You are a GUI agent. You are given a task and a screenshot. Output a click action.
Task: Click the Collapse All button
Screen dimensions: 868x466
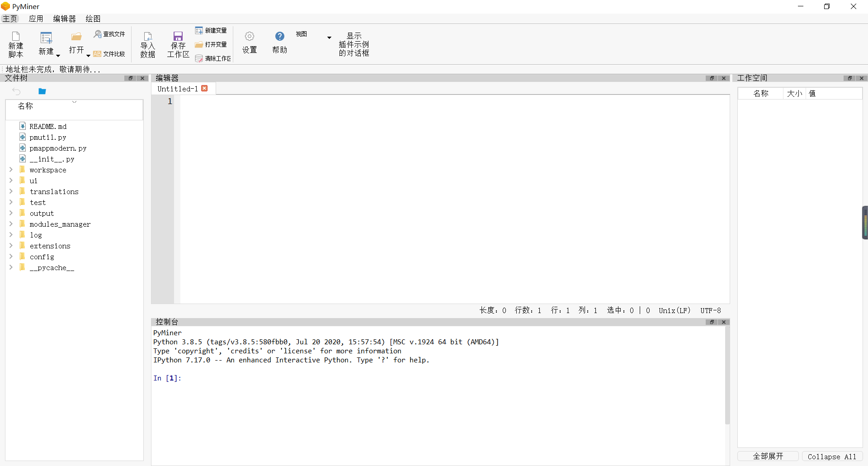click(x=832, y=456)
